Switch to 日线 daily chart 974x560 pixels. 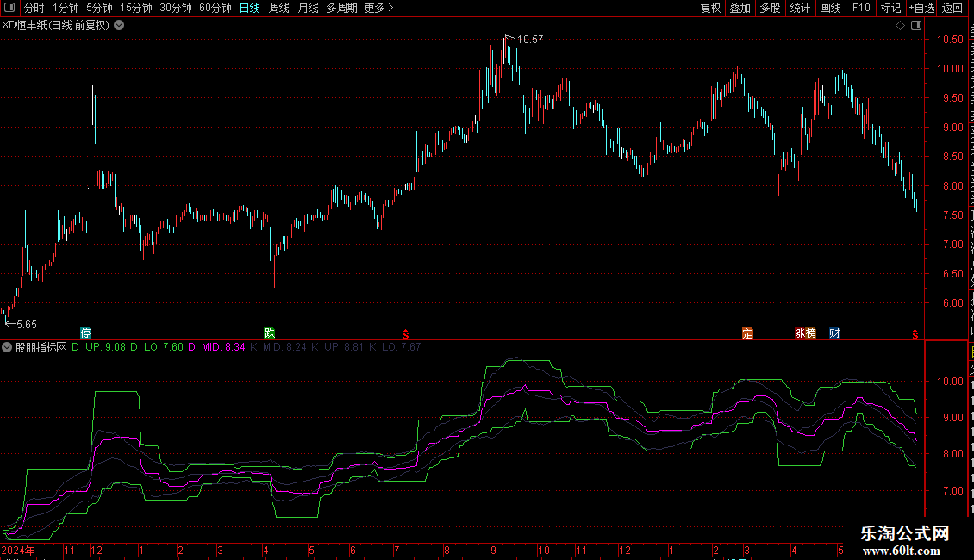coord(250,8)
